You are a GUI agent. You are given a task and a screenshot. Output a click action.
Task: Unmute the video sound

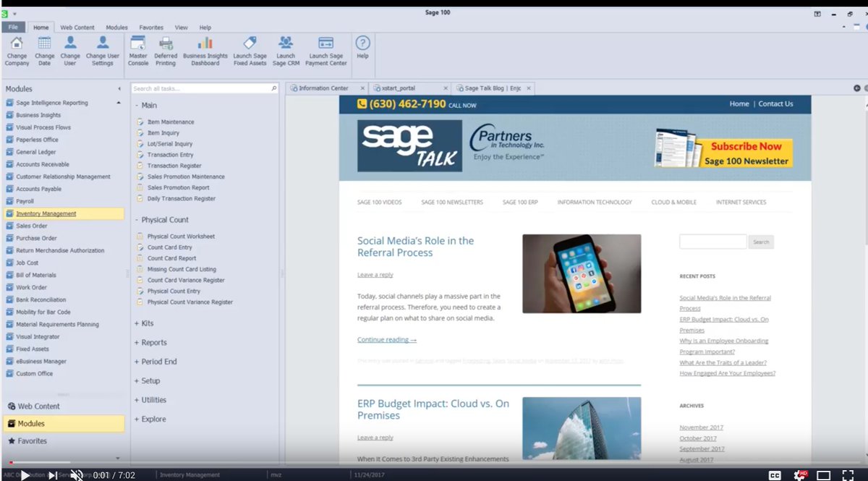coord(76,474)
